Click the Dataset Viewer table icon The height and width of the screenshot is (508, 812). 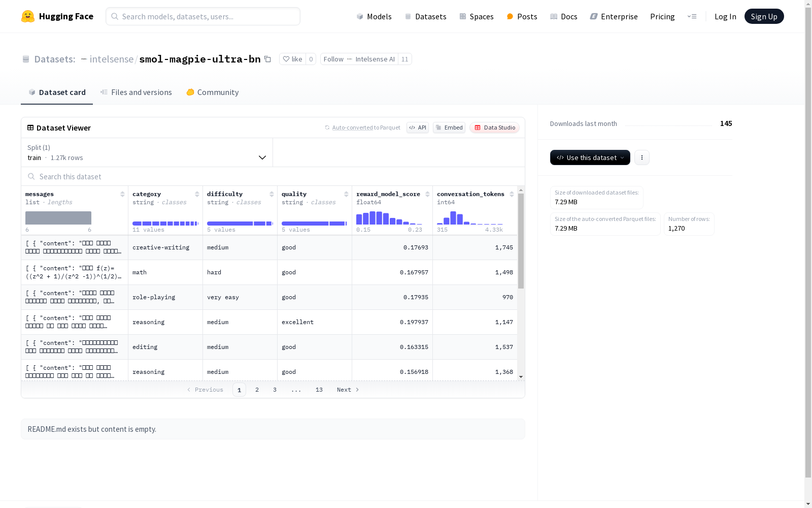pos(30,128)
